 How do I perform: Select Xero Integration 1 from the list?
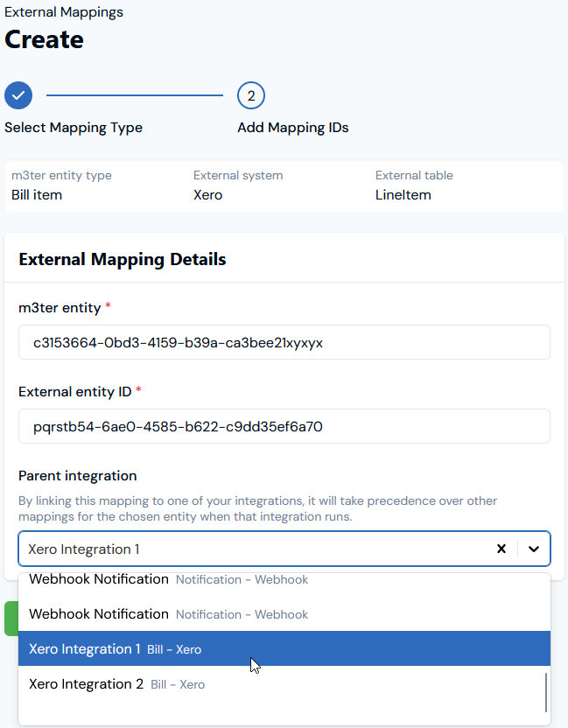pos(284,648)
